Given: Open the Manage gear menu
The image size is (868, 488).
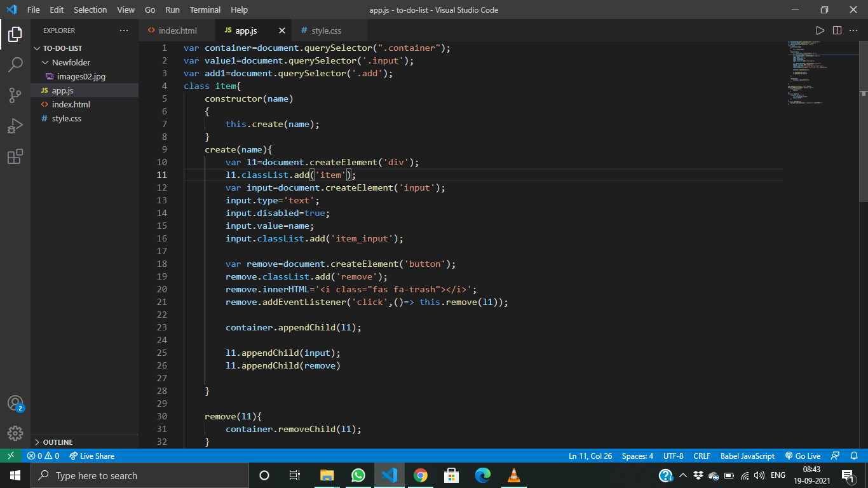Looking at the screenshot, I should pos(15,433).
